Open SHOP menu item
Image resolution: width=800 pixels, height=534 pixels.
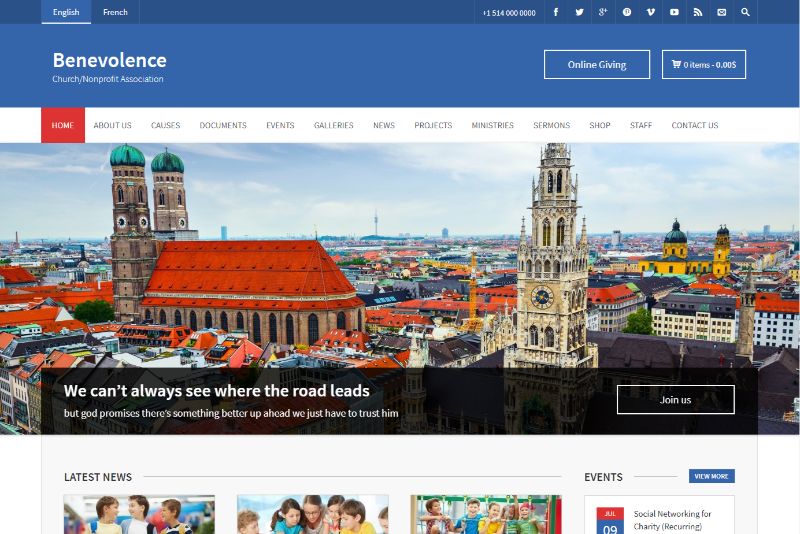click(599, 125)
